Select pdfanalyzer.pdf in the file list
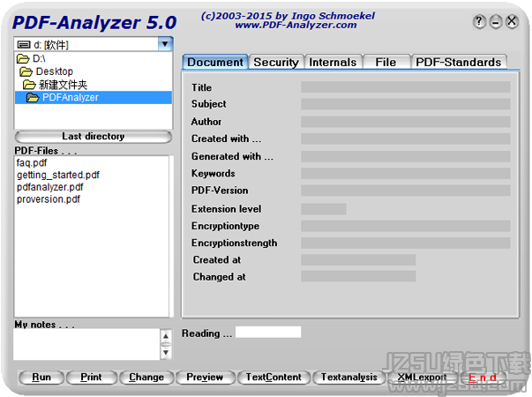532x397 pixels. (x=50, y=187)
